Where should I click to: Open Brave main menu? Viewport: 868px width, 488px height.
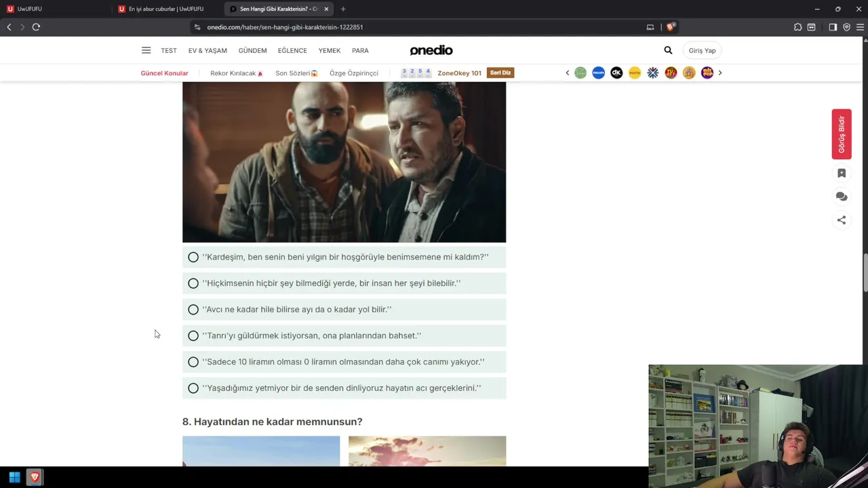point(860,27)
